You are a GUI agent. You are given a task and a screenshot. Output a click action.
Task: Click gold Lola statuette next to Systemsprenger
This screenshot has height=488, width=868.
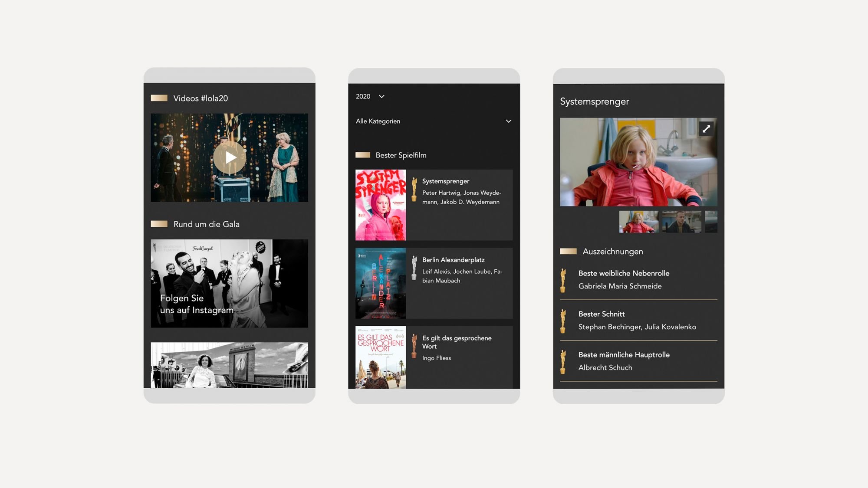(414, 190)
